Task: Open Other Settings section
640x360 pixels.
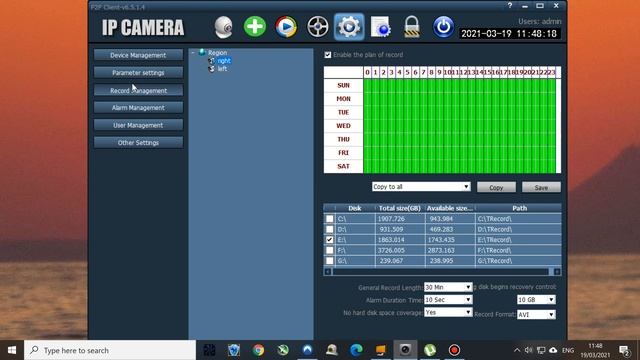Action: (x=138, y=143)
